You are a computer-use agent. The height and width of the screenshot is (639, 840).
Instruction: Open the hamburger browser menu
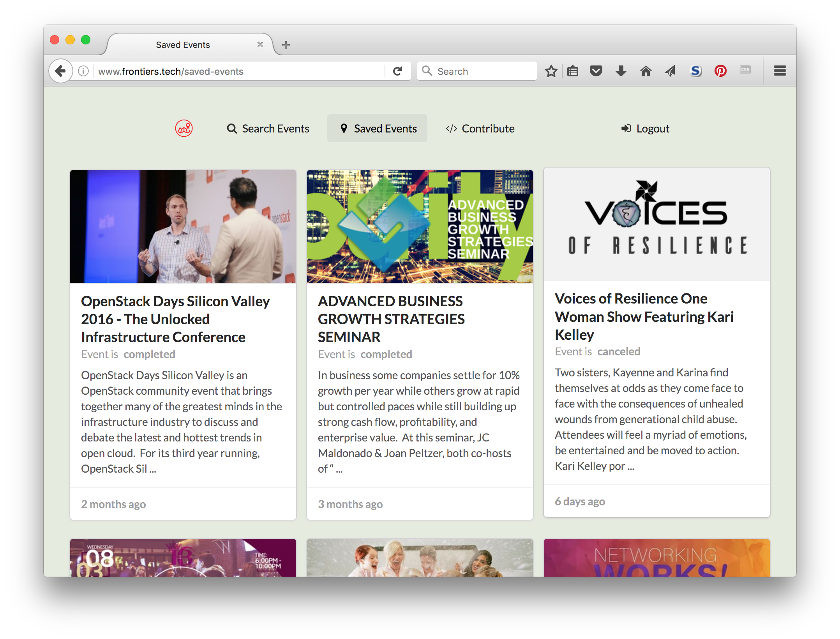(780, 71)
